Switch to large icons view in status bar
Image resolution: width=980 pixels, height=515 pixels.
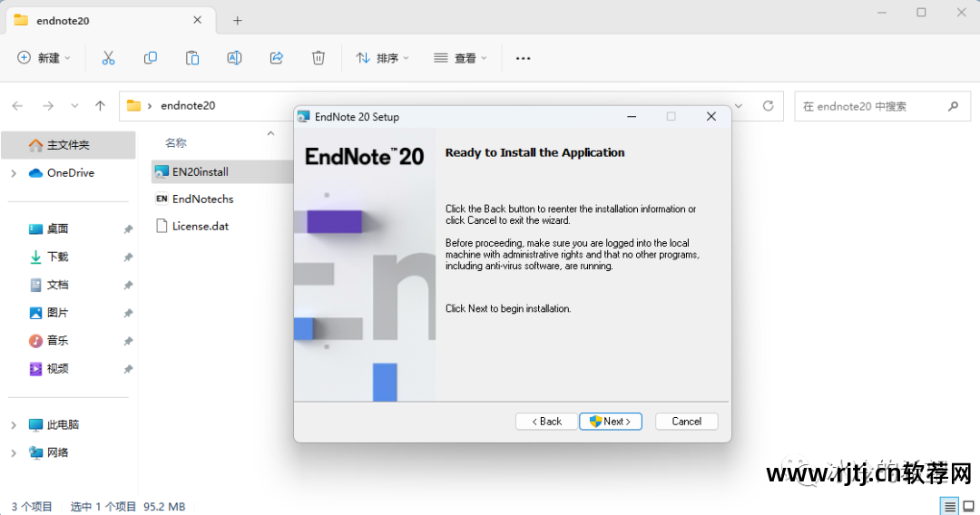click(x=969, y=506)
